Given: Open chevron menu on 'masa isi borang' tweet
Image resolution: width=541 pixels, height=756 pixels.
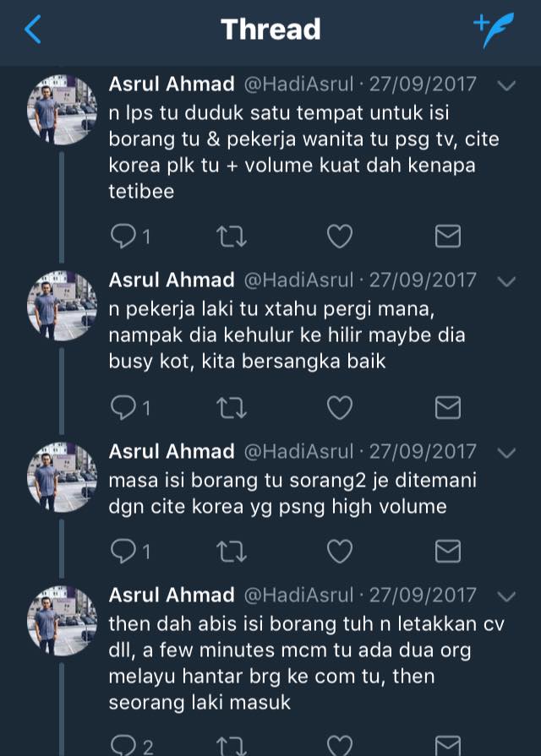Looking at the screenshot, I should pyautogui.click(x=506, y=454).
